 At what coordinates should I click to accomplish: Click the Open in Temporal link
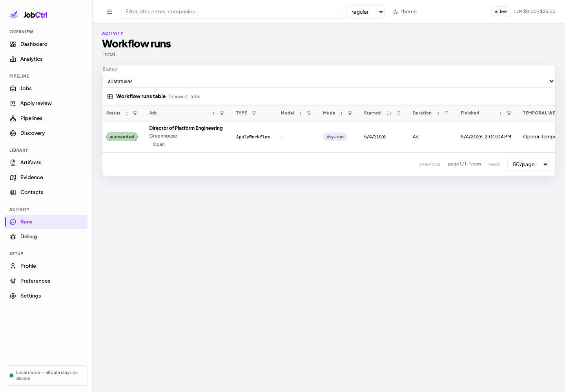tap(539, 137)
